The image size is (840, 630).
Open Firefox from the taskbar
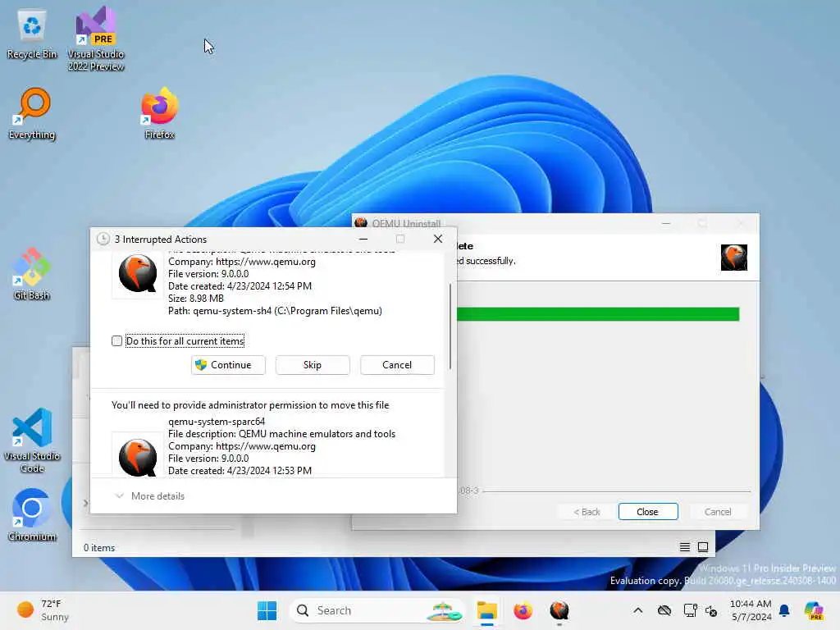coord(523,610)
